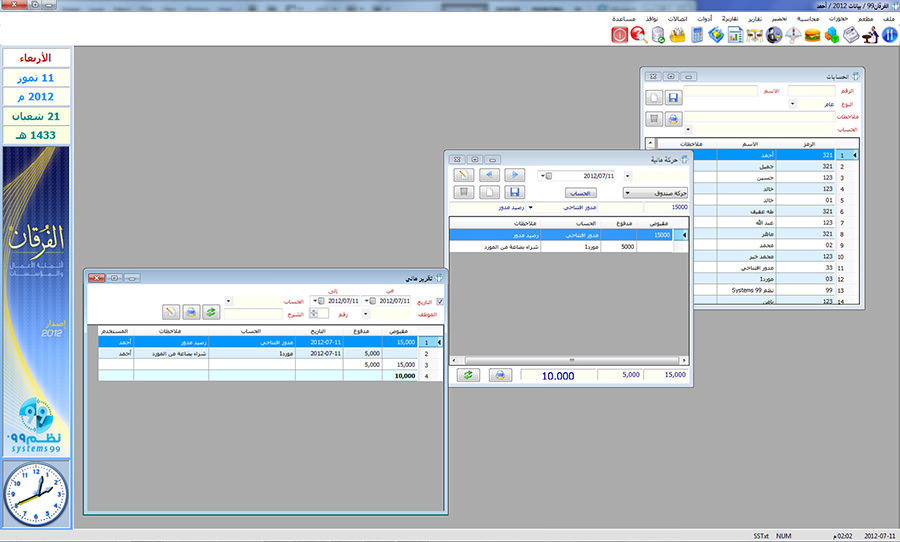Screen dimensions: 900x542
Task: Click the serving cloche alert icon
Action: tap(793, 35)
